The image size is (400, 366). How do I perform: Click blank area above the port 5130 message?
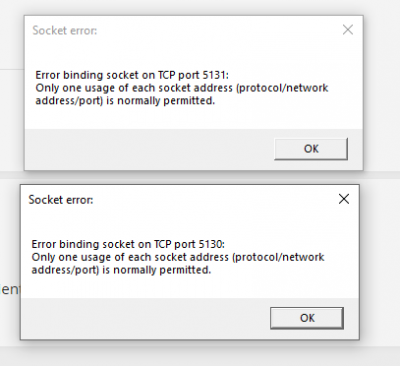click(x=189, y=223)
